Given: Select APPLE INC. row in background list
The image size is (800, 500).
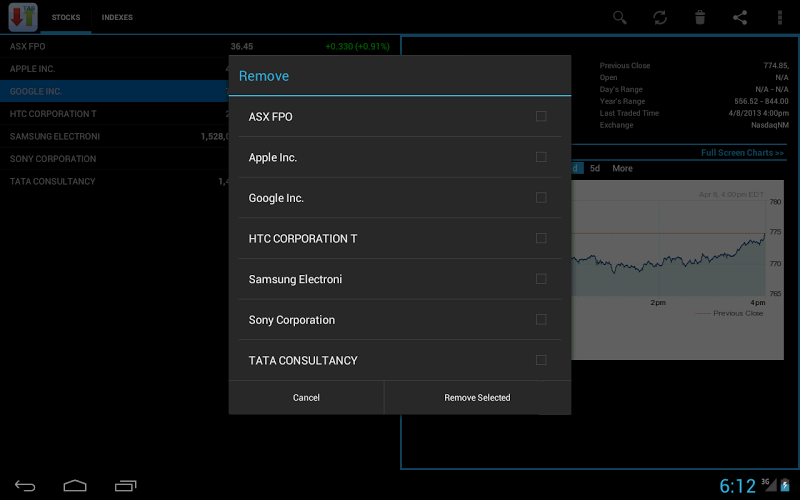Looking at the screenshot, I should pos(114,69).
